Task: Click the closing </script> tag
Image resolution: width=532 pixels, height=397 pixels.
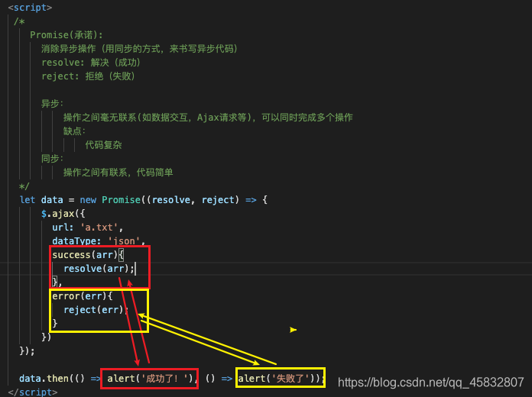Action: pyautogui.click(x=33, y=392)
